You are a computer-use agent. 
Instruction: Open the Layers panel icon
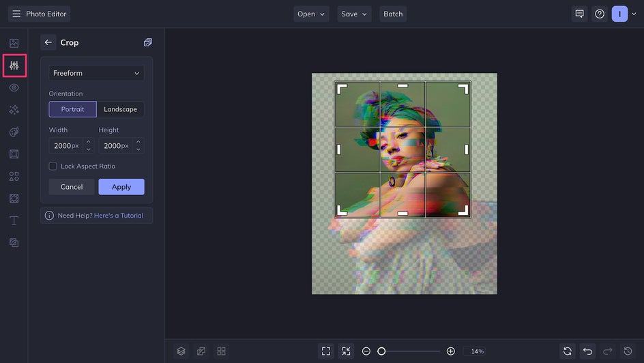[181, 351]
